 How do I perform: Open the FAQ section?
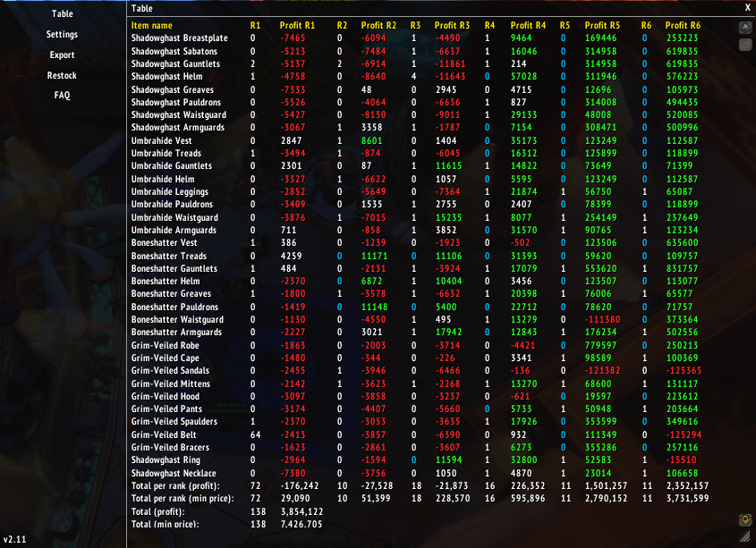(x=63, y=96)
